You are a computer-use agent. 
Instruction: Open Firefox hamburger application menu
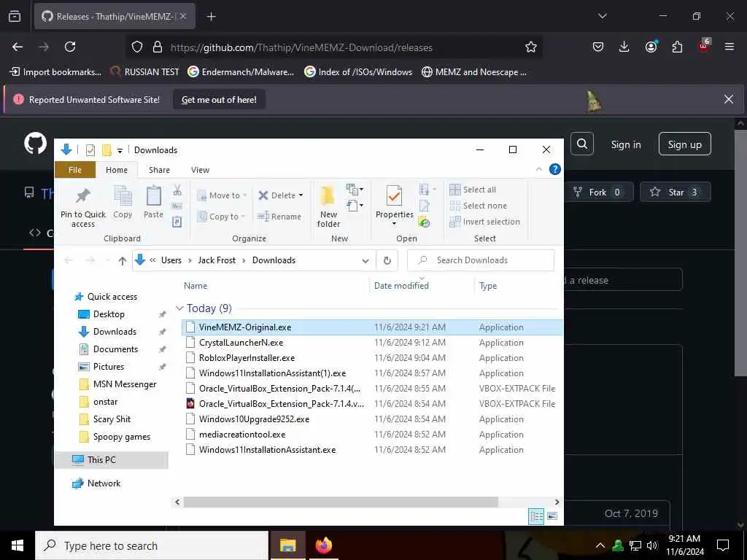point(729,47)
